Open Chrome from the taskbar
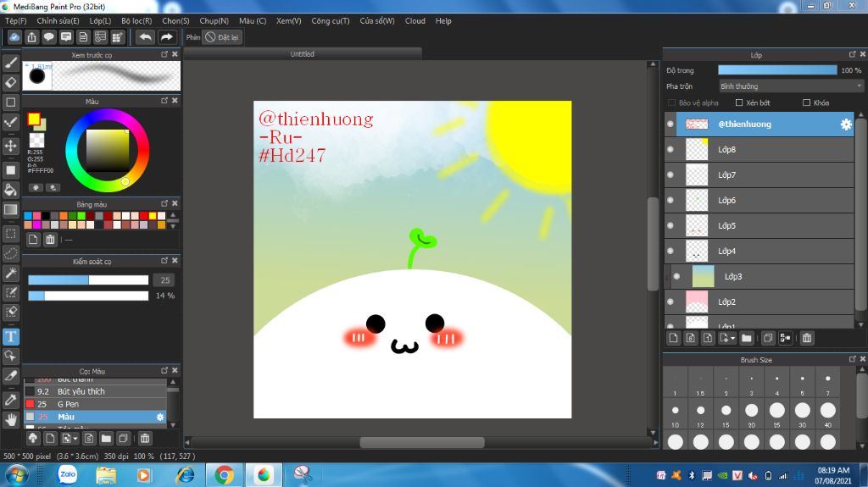 (x=224, y=475)
